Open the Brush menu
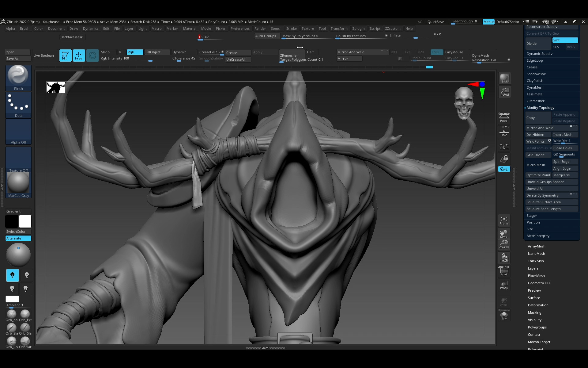The height and width of the screenshot is (368, 588). [24, 29]
